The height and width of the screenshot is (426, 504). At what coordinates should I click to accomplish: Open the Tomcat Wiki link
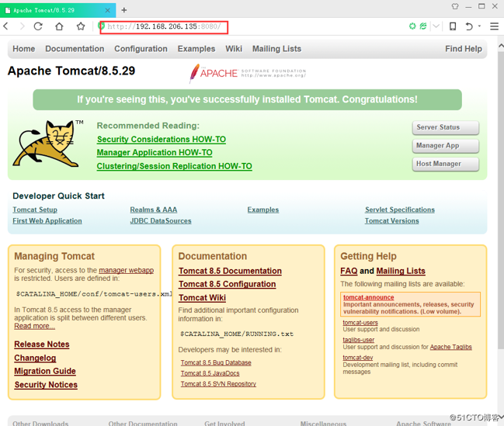point(202,298)
